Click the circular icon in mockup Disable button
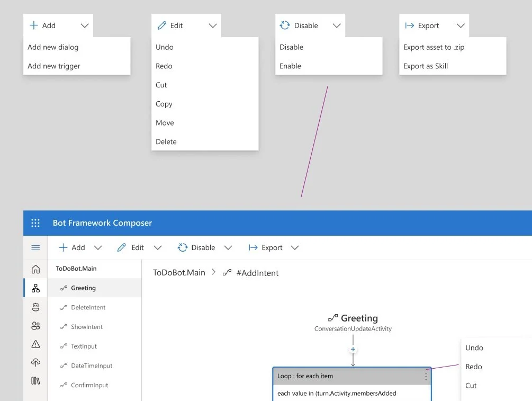Screen dimensions: 532x401 (285, 25)
